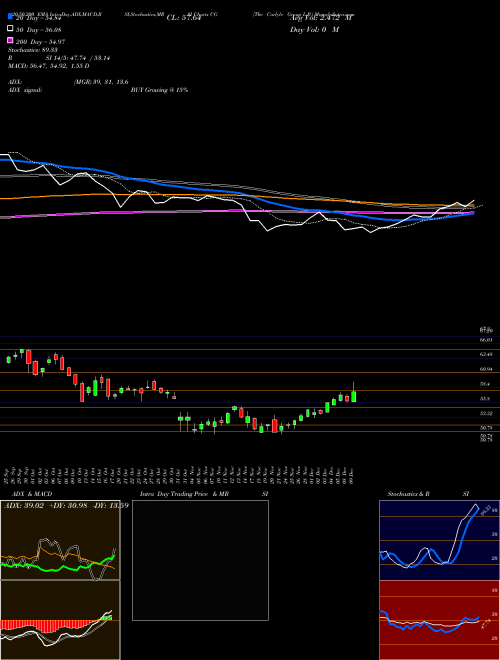Click the 'Intra Day Trading Price & MR' title

184,494
